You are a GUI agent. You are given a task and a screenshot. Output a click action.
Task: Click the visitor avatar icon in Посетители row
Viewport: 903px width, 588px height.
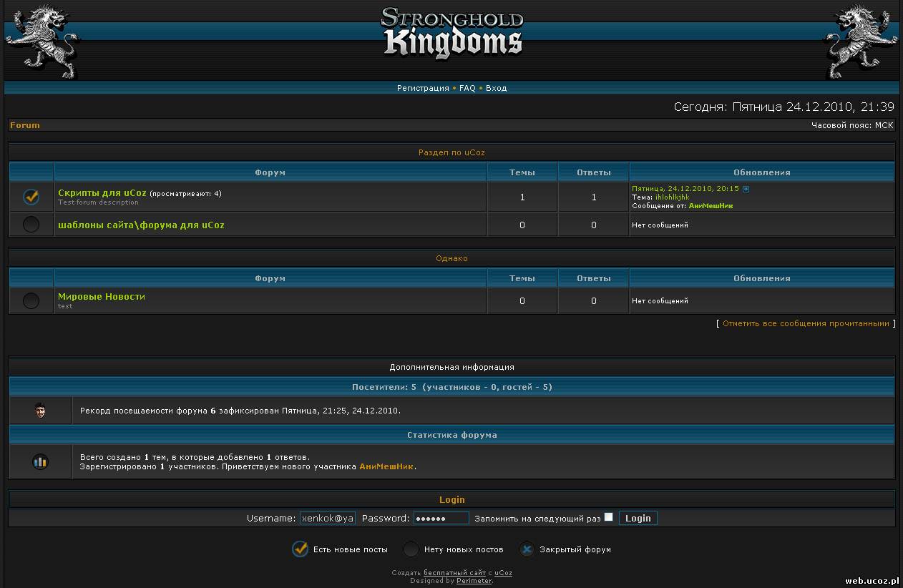(x=40, y=411)
